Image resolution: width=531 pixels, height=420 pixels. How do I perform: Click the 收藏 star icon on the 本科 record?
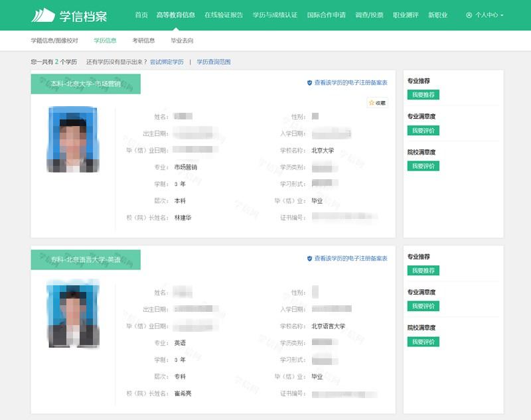[x=372, y=103]
